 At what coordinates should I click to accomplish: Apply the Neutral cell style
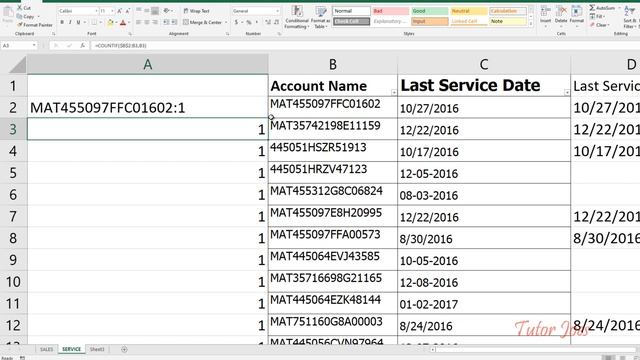tap(469, 11)
